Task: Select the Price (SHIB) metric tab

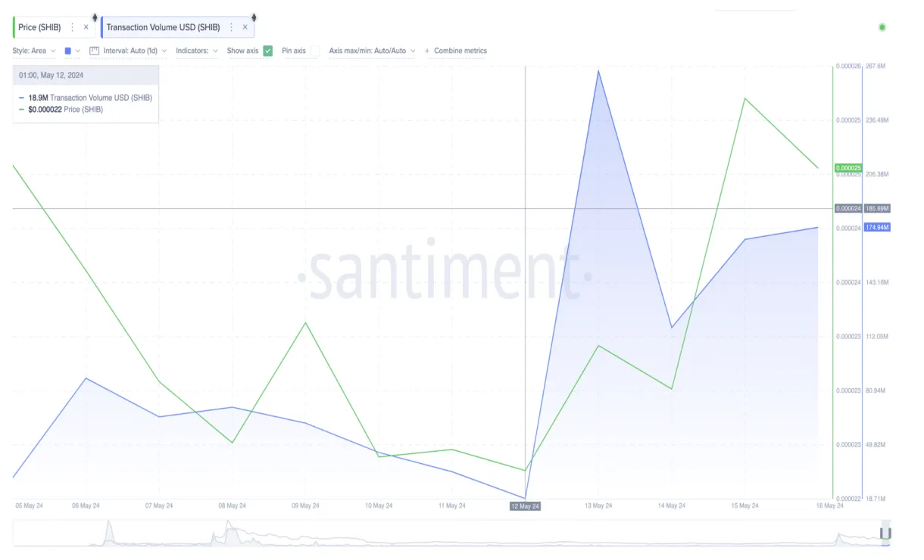Action: click(x=39, y=27)
